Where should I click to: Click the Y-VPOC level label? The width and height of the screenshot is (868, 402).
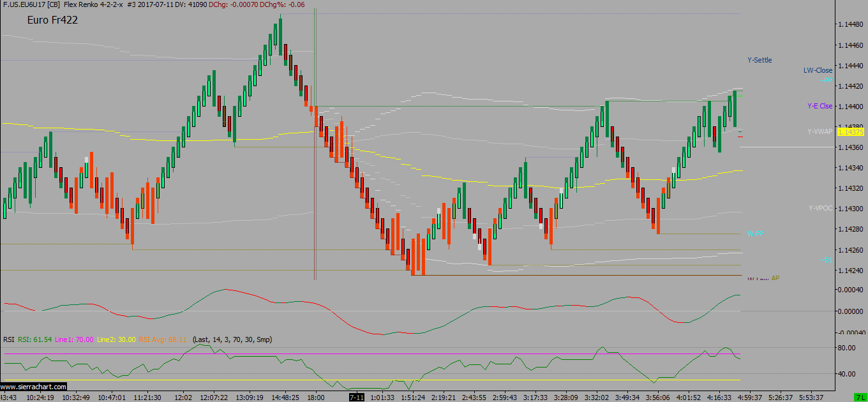(x=820, y=208)
